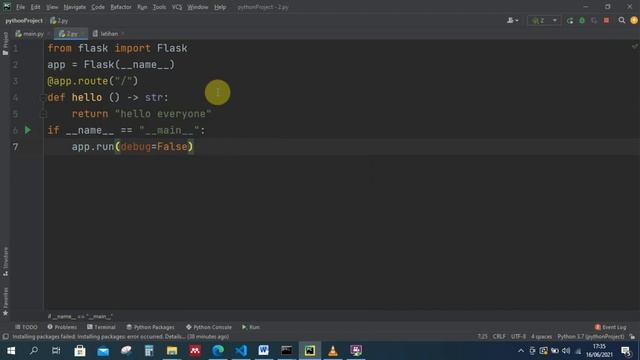Open the run configuration dropdown
Viewport: 640px width, 360px height.
(x=543, y=20)
